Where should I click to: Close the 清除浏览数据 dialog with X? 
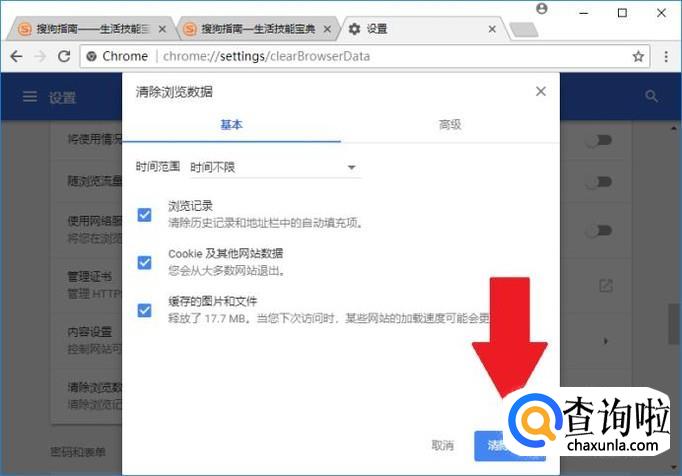(541, 91)
